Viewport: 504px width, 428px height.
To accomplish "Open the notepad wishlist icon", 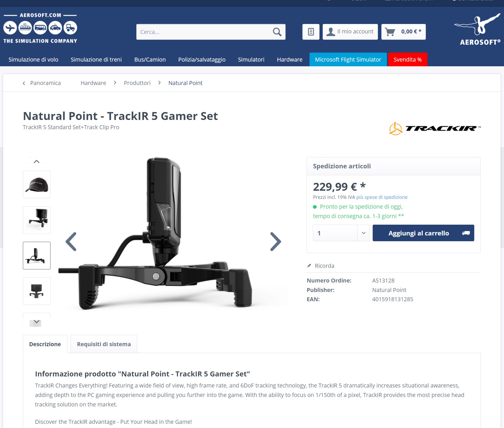I will tap(311, 32).
